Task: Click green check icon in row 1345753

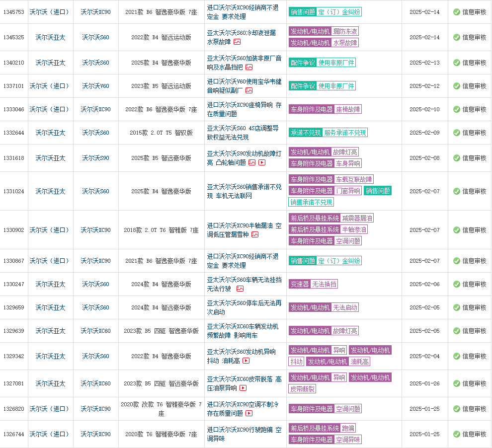Action: 457,12
